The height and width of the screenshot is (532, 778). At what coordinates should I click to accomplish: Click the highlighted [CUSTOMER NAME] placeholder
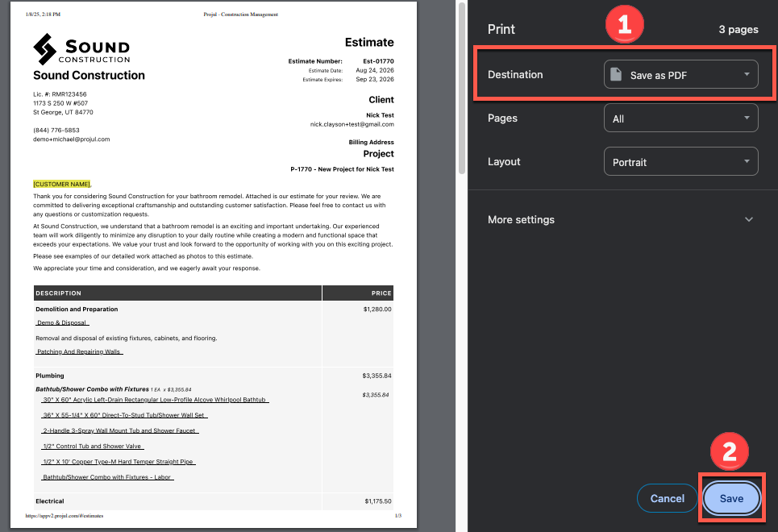tap(61, 184)
